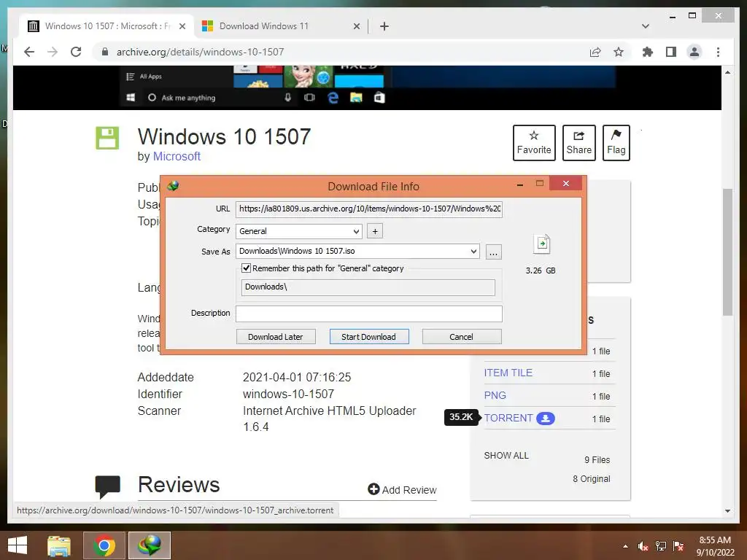The height and width of the screenshot is (560, 747).
Task: Click the Download Later button
Action: pyautogui.click(x=275, y=337)
